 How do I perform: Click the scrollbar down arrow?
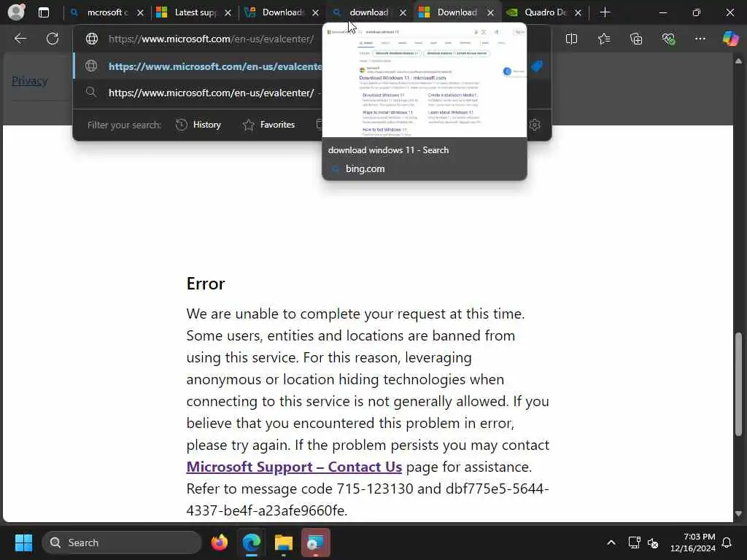pos(738,514)
